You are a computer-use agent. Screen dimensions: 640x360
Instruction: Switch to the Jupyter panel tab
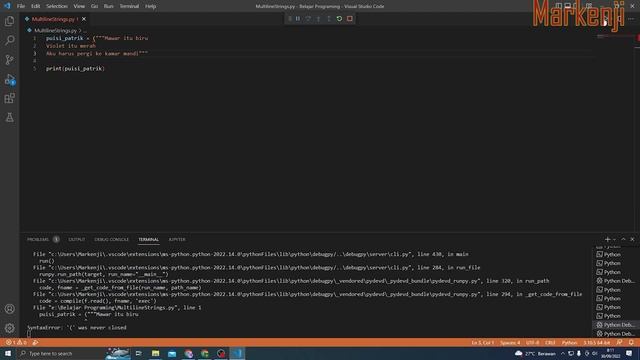(177, 240)
